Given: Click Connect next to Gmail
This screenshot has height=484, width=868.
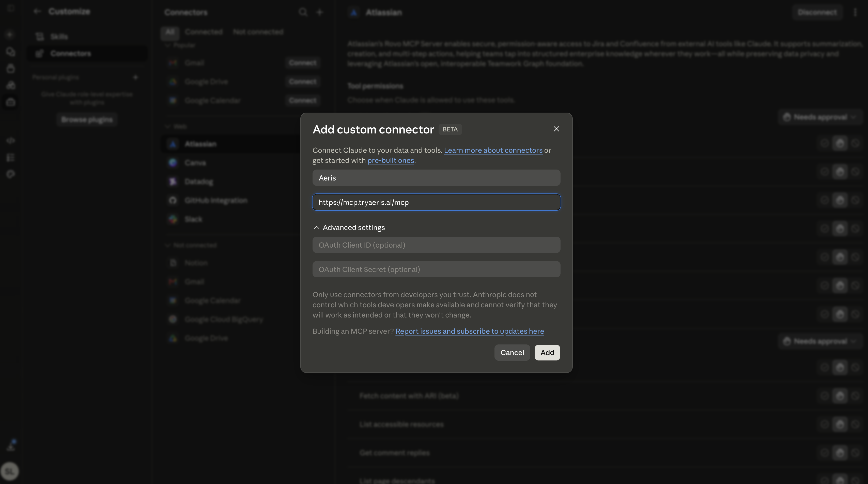Looking at the screenshot, I should [302, 63].
